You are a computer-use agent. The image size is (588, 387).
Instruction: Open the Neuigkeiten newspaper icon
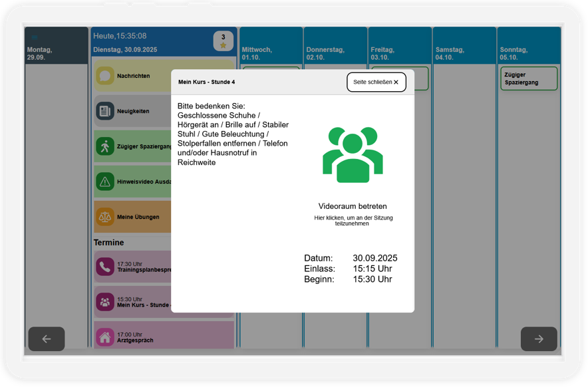(x=105, y=111)
